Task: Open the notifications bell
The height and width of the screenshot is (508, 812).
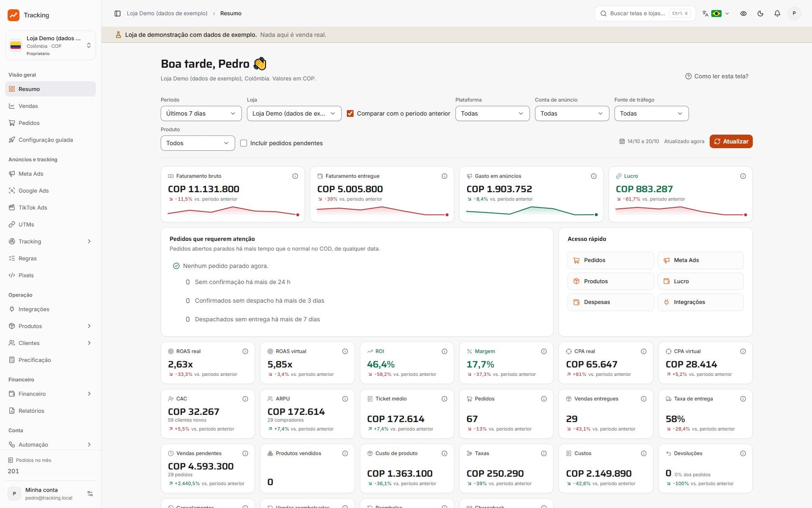Action: pyautogui.click(x=777, y=14)
